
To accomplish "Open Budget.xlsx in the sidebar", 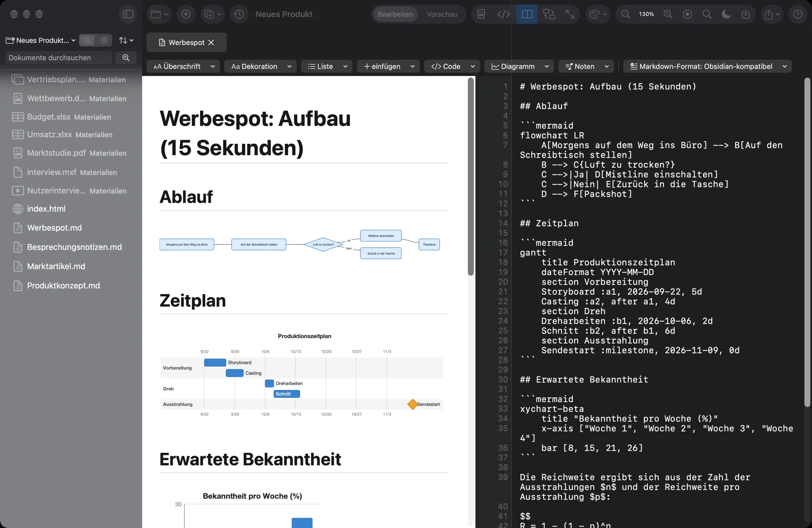I will tap(71, 117).
